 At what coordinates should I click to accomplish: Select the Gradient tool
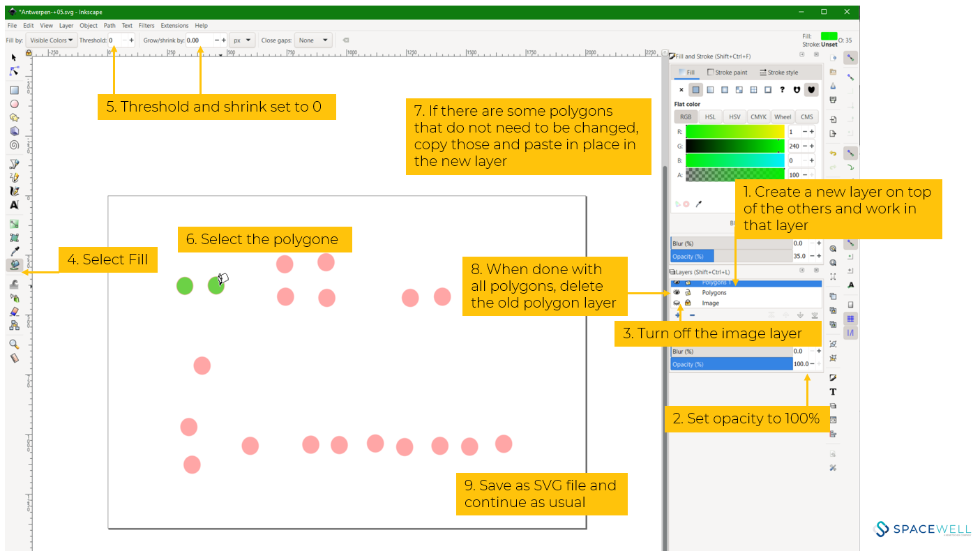coord(14,224)
